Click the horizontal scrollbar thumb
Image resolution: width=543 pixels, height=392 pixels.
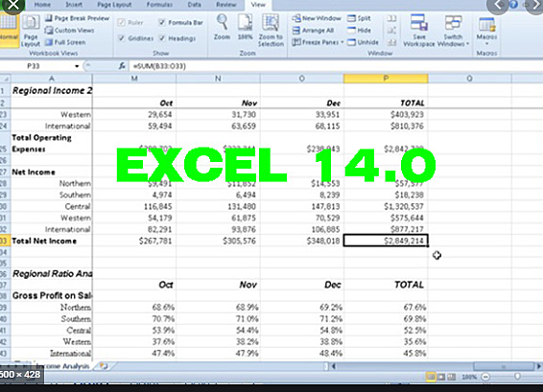pyautogui.click(x=504, y=366)
